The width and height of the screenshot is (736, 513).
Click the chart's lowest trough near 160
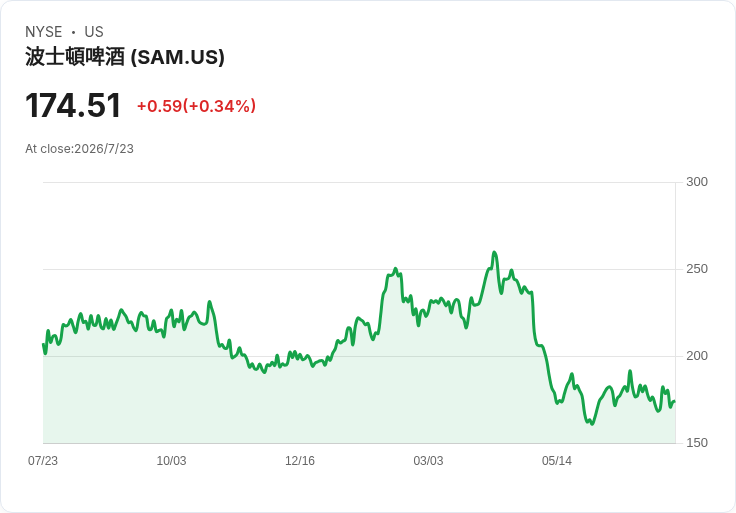(591, 423)
